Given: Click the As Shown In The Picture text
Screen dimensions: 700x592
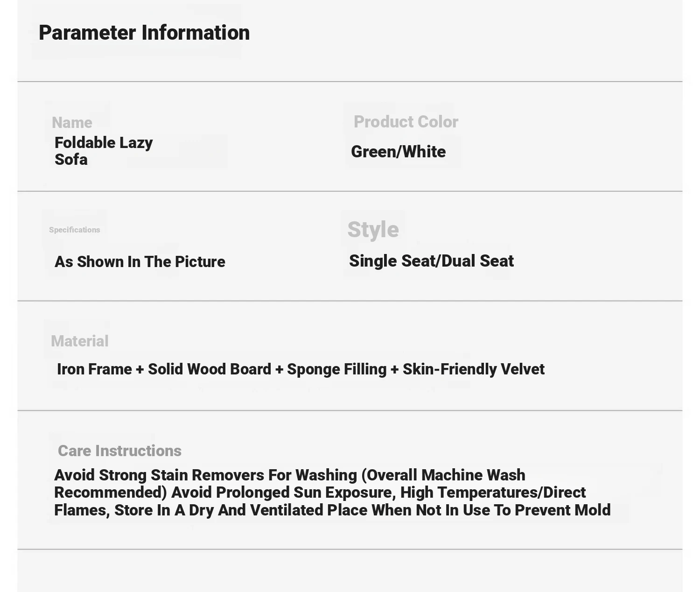Looking at the screenshot, I should tap(140, 261).
